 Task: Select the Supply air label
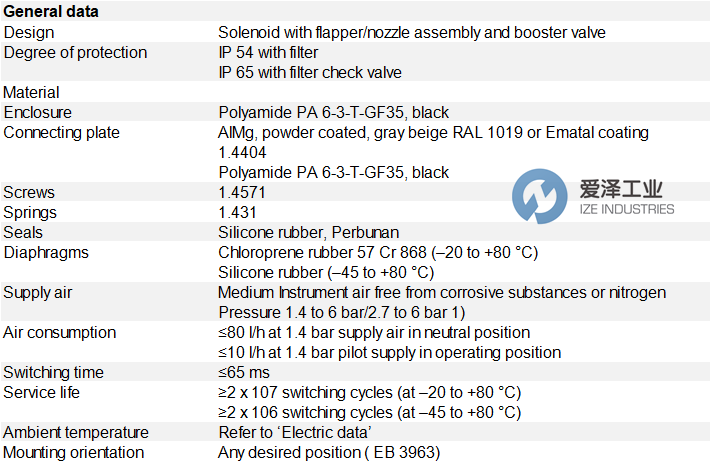point(38,292)
